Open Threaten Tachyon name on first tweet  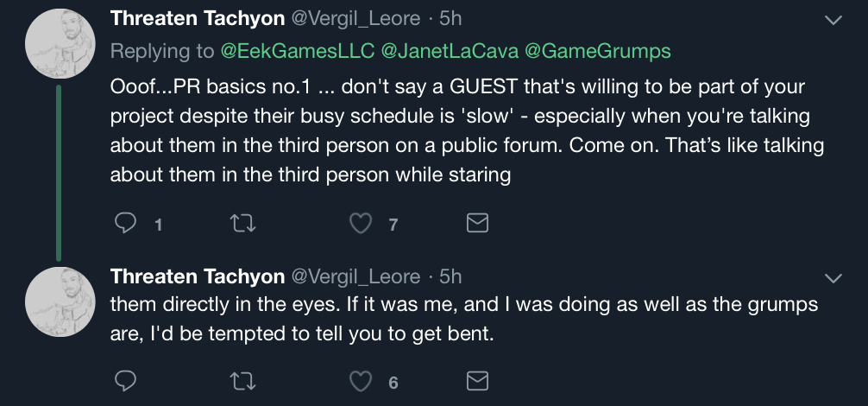click(198, 18)
